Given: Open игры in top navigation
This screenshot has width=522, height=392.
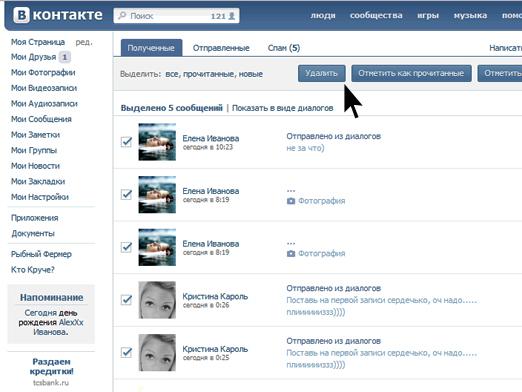Looking at the screenshot, I should 428,15.
